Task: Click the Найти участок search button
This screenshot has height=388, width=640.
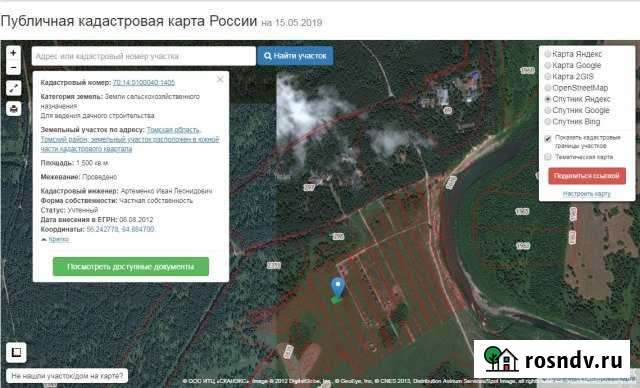Action: [295, 56]
